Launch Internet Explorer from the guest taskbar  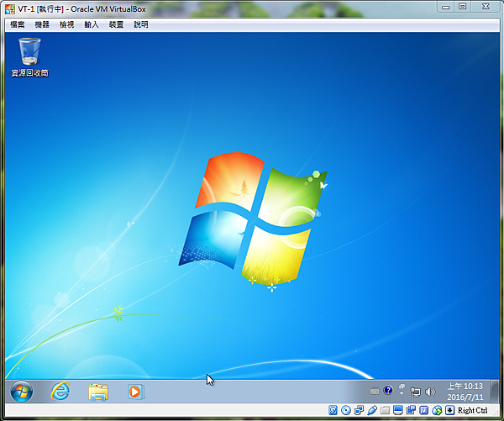(x=60, y=392)
